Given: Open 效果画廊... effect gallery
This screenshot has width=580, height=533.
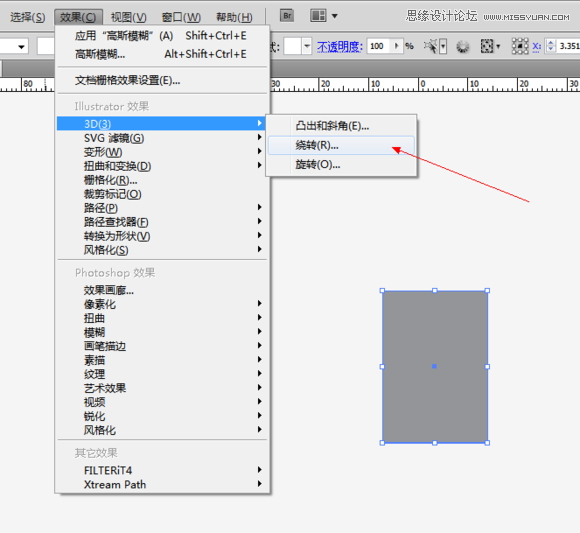Looking at the screenshot, I should [162, 290].
